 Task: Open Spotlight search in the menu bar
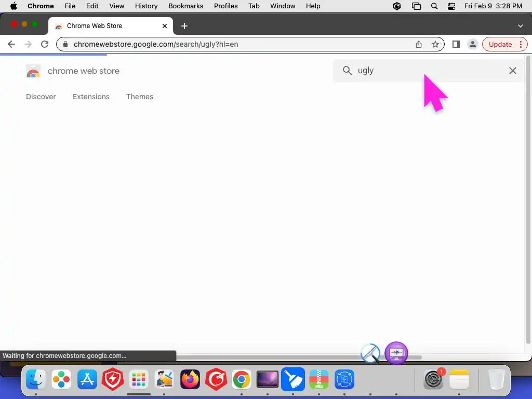pos(434,6)
